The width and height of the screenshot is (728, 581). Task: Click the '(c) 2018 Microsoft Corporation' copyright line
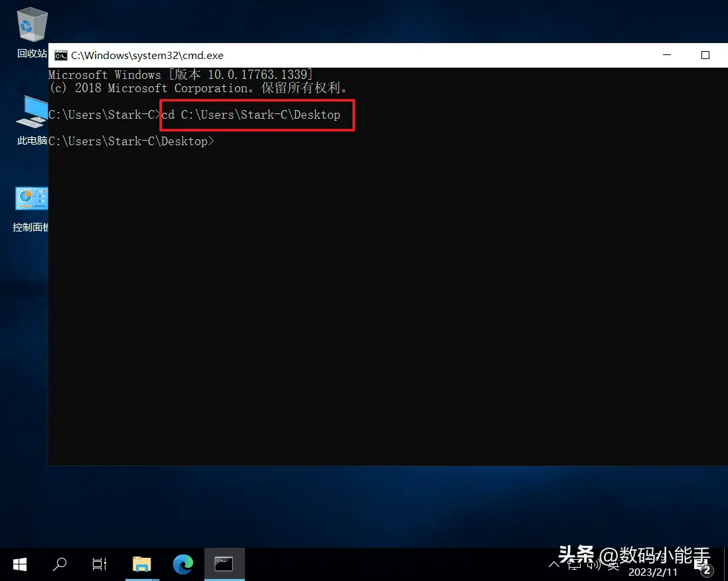click(x=198, y=88)
